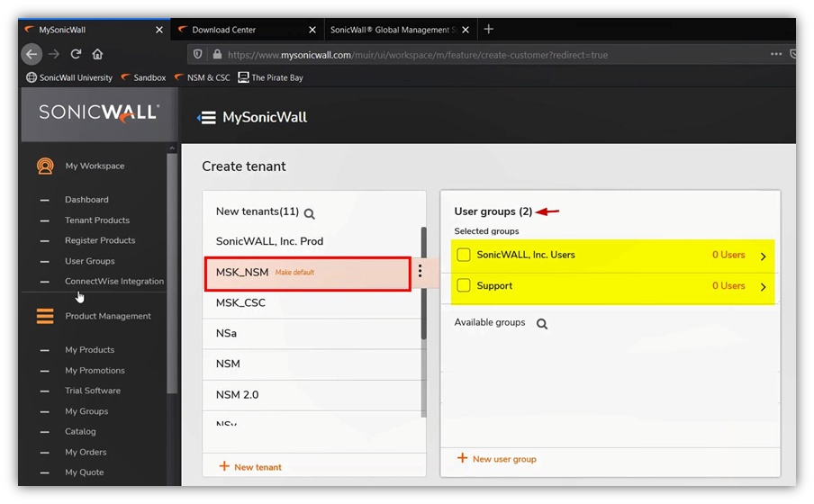Open My Quote in the sidebar

click(x=84, y=472)
